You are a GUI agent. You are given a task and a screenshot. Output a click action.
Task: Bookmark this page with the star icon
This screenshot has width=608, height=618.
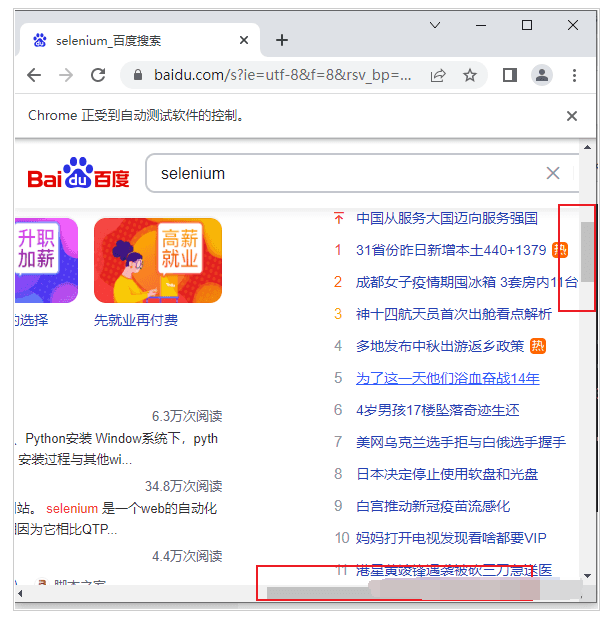point(469,75)
